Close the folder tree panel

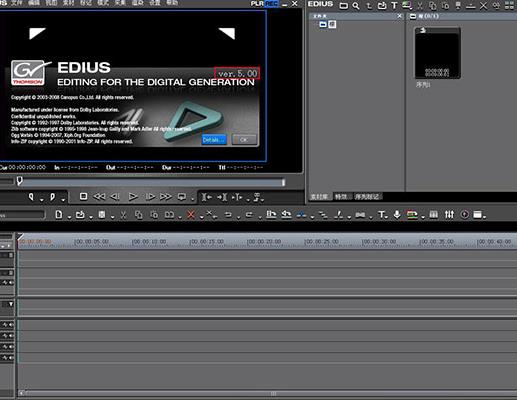click(x=400, y=16)
